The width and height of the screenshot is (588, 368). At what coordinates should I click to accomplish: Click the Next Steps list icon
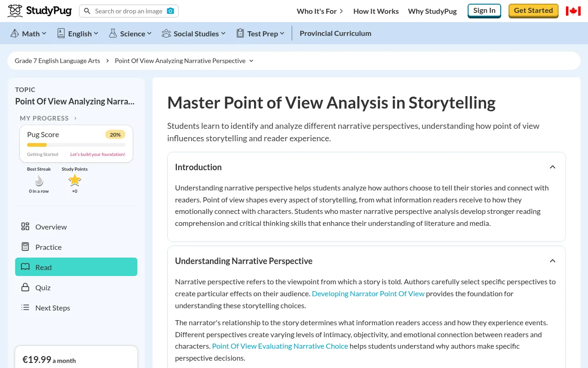coord(25,307)
